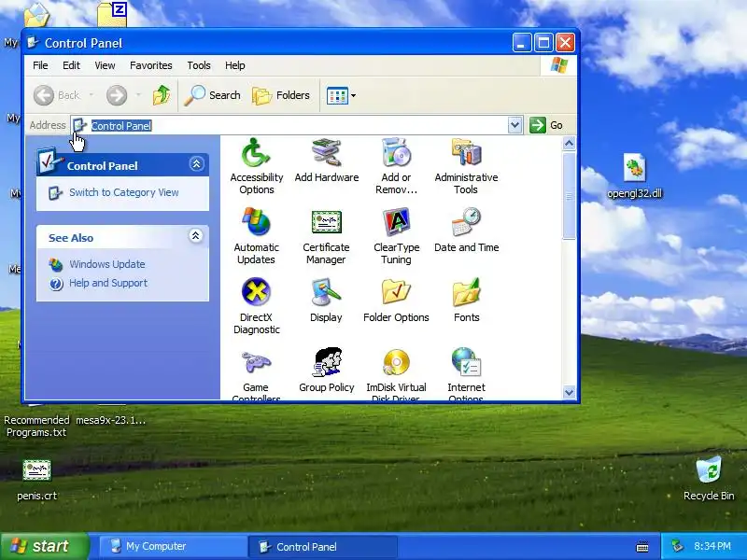Viewport: 747px width, 560px height.
Task: Open the Back history dropdown arrow
Action: [91, 95]
